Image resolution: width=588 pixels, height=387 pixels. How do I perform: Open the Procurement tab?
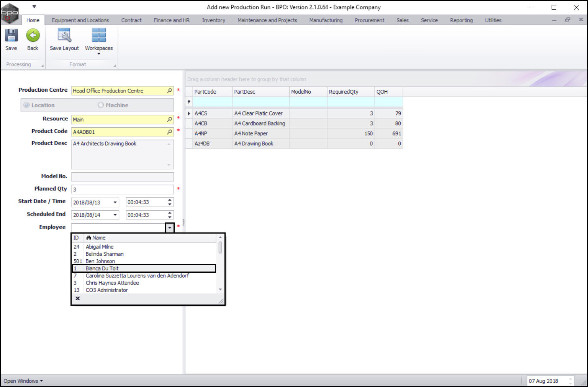point(370,20)
